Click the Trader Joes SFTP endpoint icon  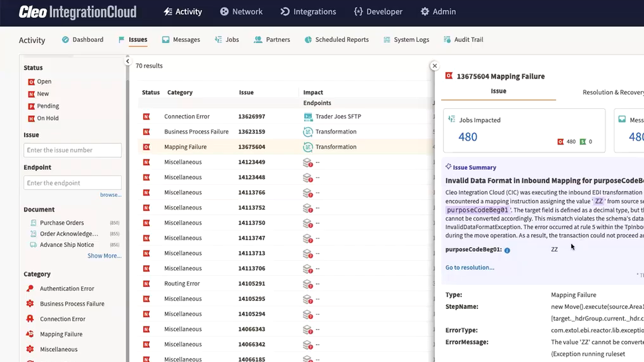[x=308, y=117]
